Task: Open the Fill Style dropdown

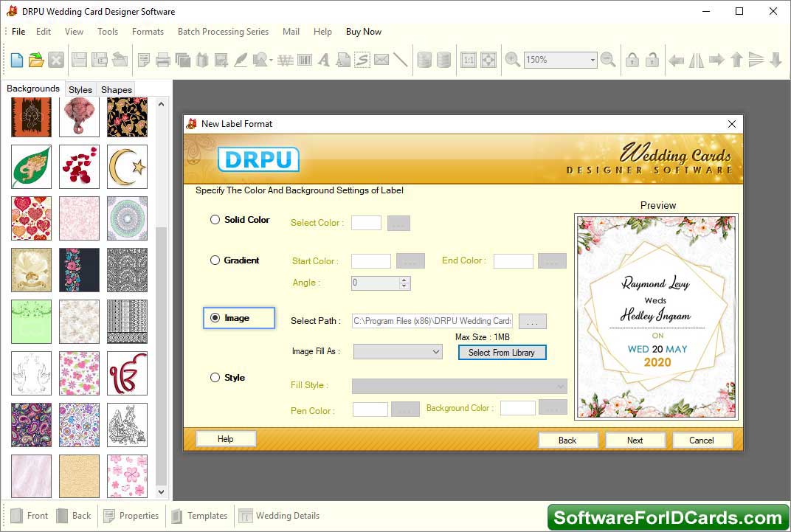Action: click(459, 386)
